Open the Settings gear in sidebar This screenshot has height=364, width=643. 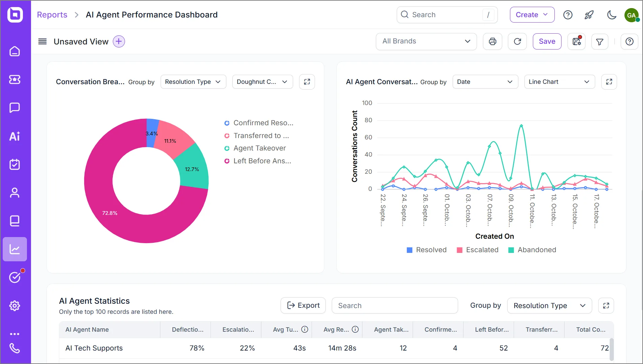coord(14,306)
